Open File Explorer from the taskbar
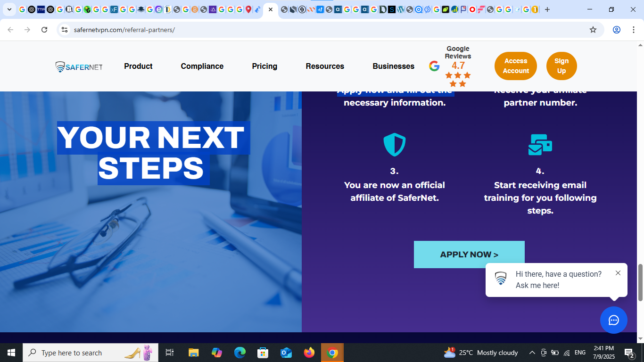The image size is (644, 362). 193,353
